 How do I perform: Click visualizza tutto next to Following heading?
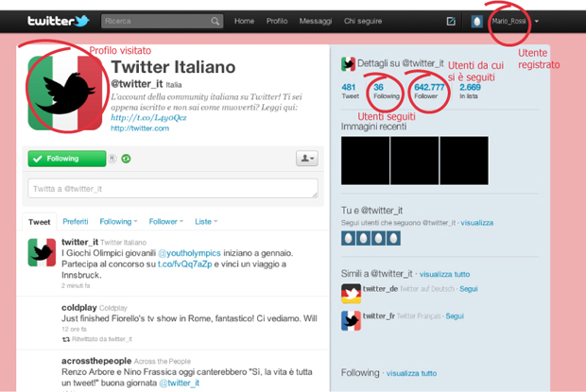pos(411,373)
